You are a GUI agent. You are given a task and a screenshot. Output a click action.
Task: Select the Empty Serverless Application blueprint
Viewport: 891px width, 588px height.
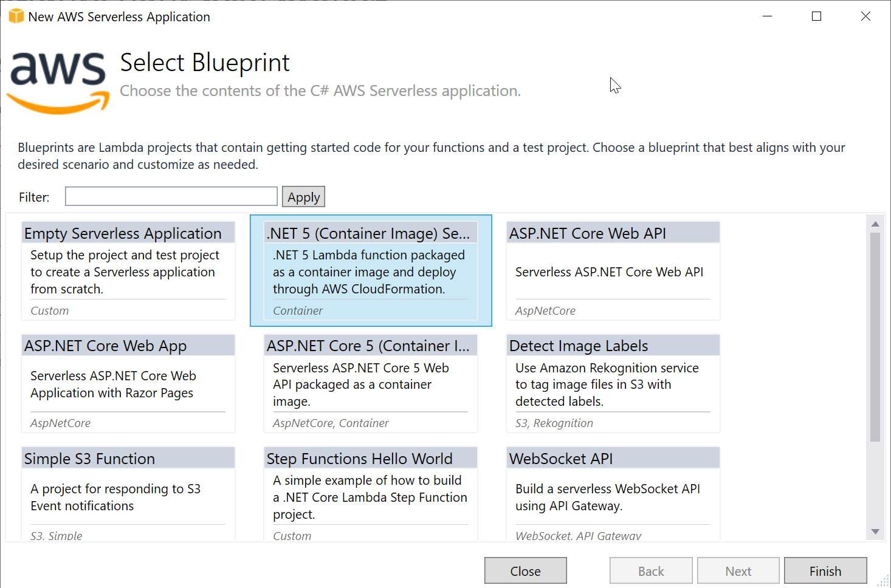(128, 270)
